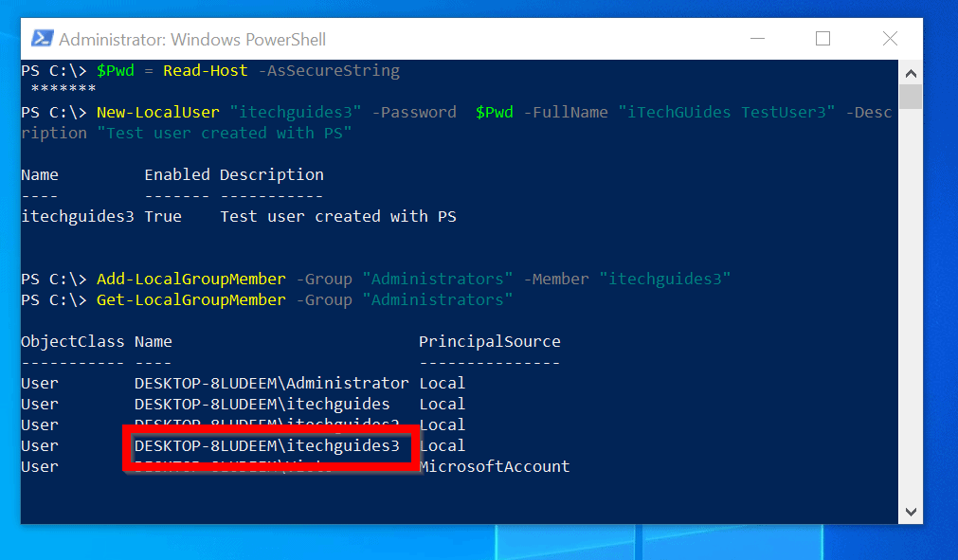Click the PrincipalSource column header
This screenshot has height=560, width=958.
(489, 341)
